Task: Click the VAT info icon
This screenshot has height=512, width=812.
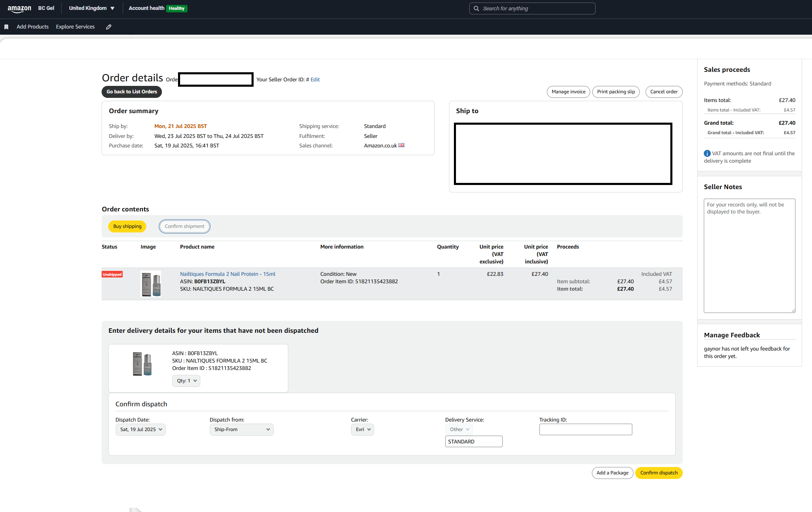Action: click(707, 154)
